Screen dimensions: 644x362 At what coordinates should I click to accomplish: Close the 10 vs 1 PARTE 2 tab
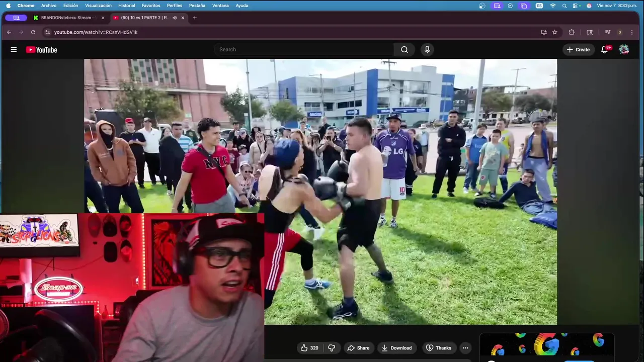[183, 18]
